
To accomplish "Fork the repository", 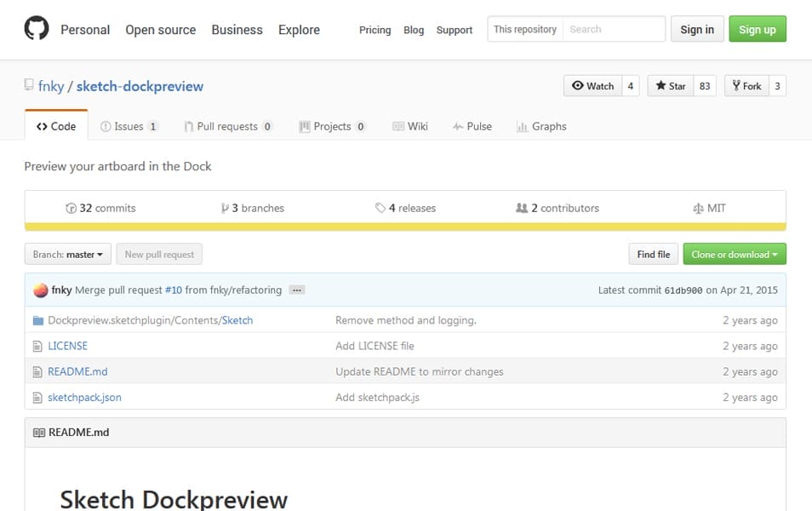I will [x=746, y=86].
